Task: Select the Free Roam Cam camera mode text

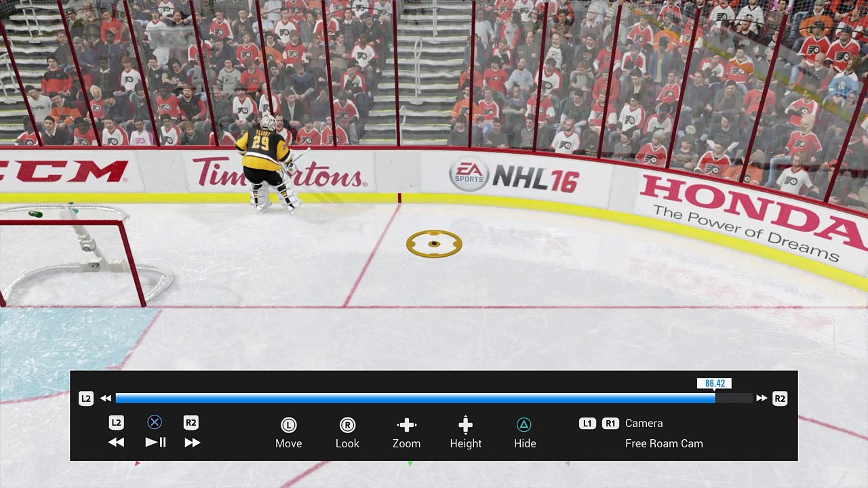Action: point(664,443)
